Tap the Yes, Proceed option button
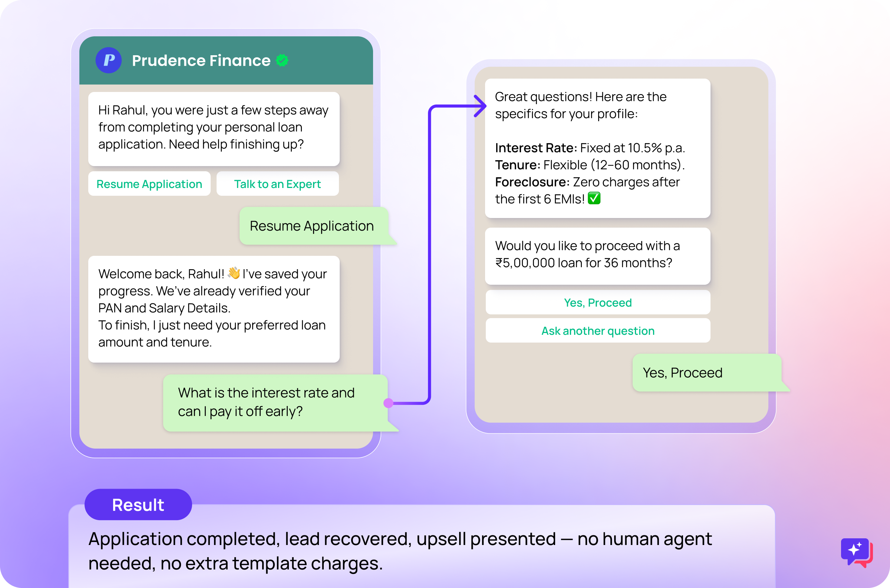 (x=597, y=302)
